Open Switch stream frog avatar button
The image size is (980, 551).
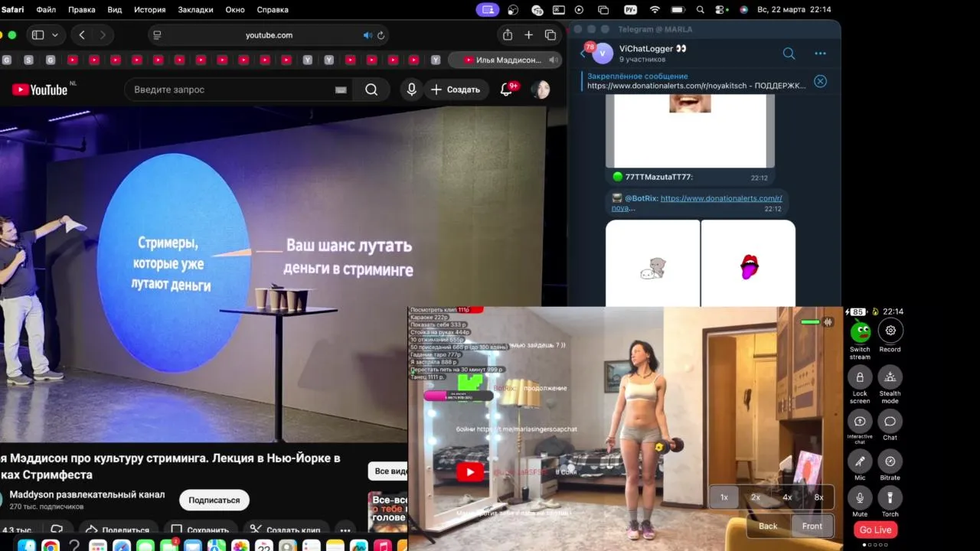tap(860, 331)
